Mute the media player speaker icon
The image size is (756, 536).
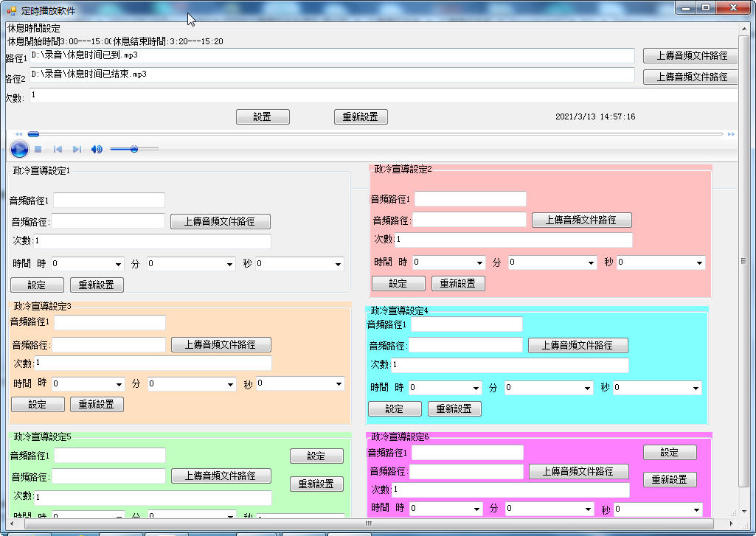pos(97,150)
